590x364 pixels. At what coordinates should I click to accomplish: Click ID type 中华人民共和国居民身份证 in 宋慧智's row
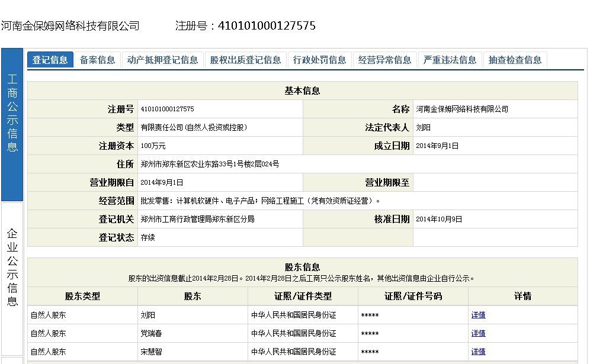[x=293, y=352]
